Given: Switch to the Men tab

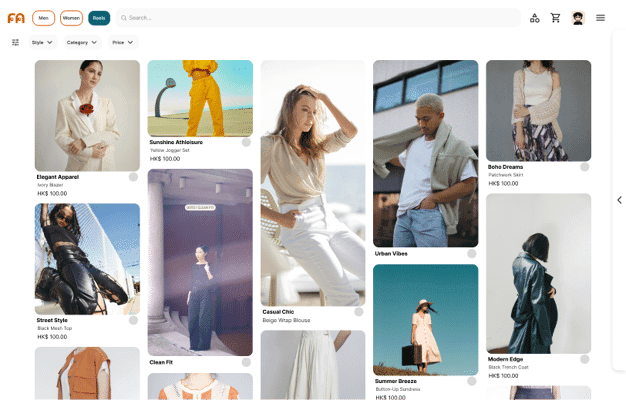Looking at the screenshot, I should coord(44,18).
